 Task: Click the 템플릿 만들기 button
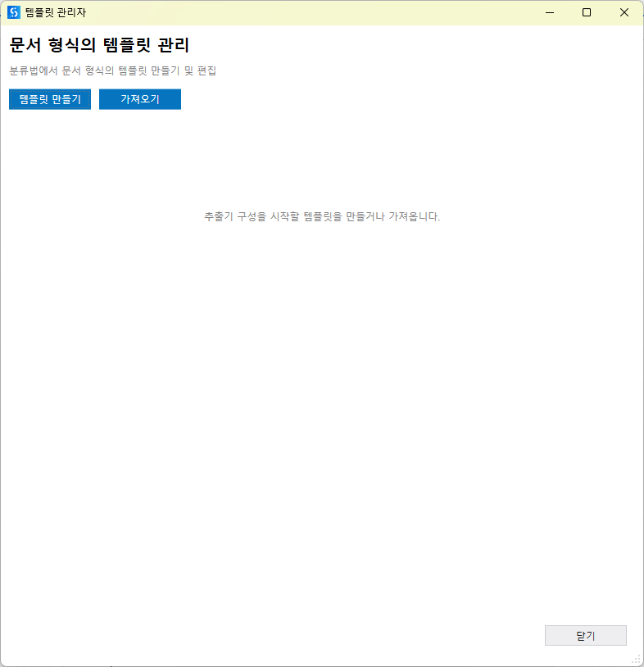50,99
